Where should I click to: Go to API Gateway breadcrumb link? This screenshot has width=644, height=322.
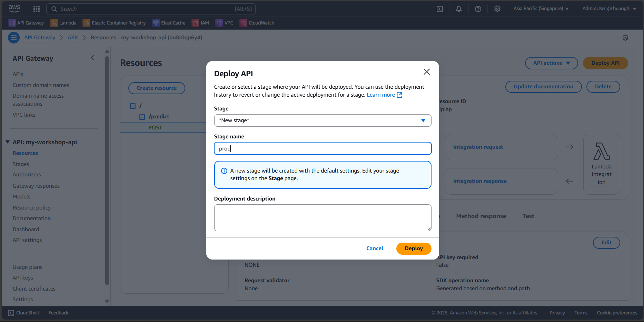pos(40,38)
